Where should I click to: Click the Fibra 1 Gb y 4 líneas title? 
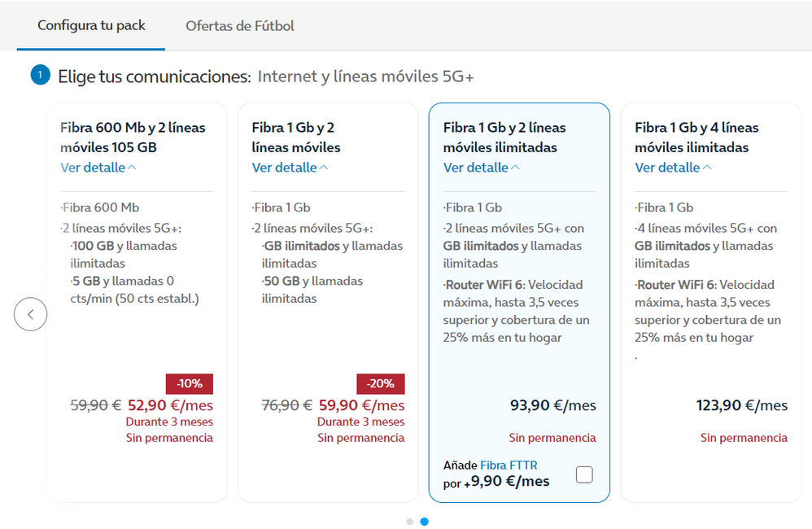(x=696, y=138)
